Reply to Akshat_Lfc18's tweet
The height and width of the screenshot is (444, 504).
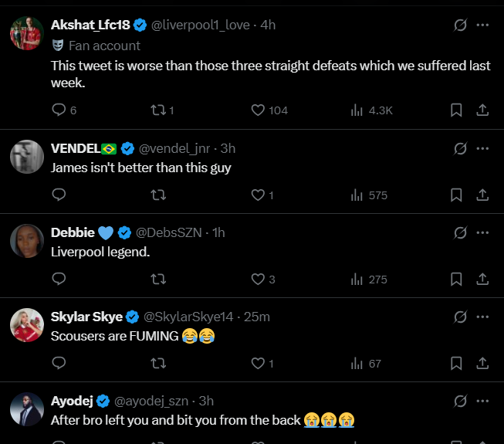pos(59,110)
